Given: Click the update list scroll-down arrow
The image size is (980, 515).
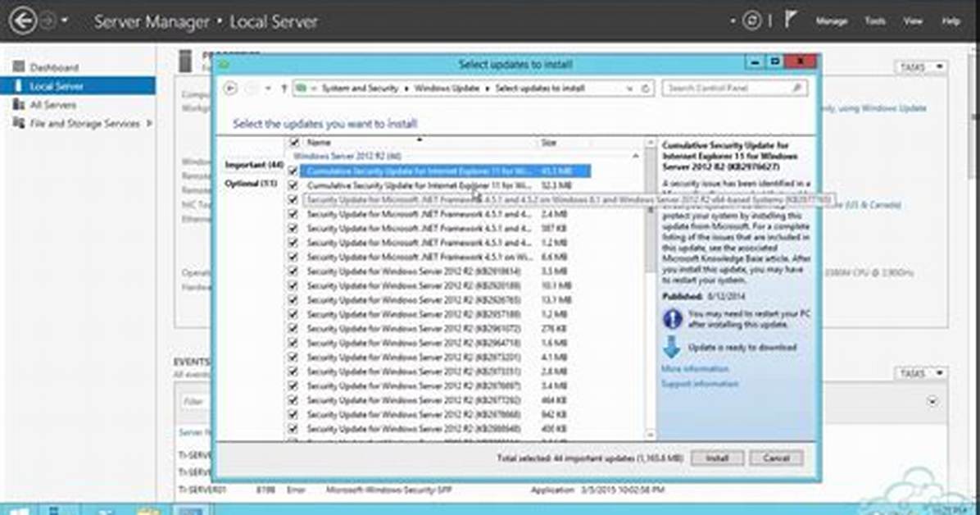Looking at the screenshot, I should [x=650, y=435].
